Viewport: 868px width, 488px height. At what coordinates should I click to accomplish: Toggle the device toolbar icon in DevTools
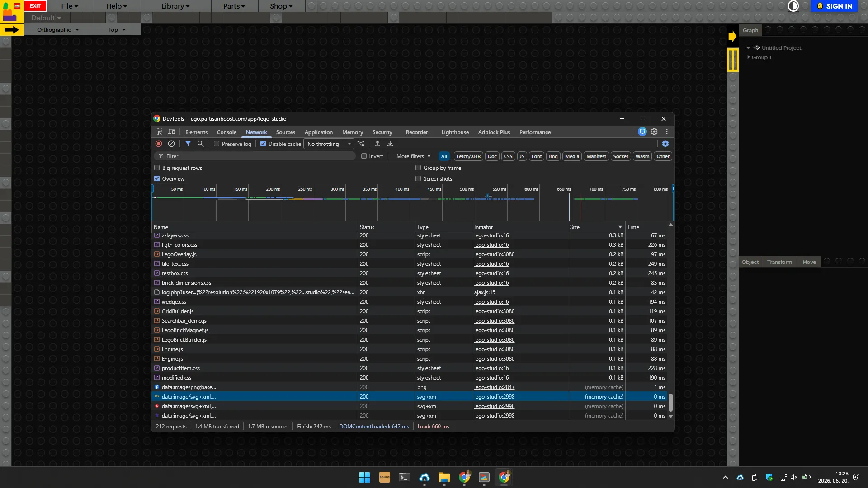[x=171, y=132]
